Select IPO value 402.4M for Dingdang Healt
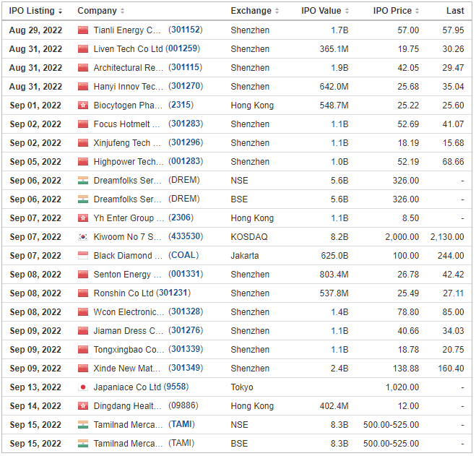476x456 pixels. (334, 406)
